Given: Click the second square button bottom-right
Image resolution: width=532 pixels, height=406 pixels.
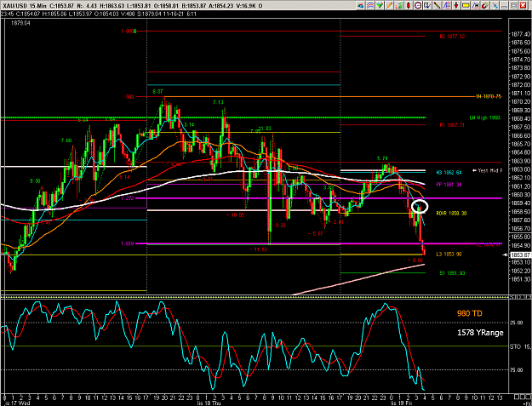Looking at the screenshot, I should pos(522,397).
